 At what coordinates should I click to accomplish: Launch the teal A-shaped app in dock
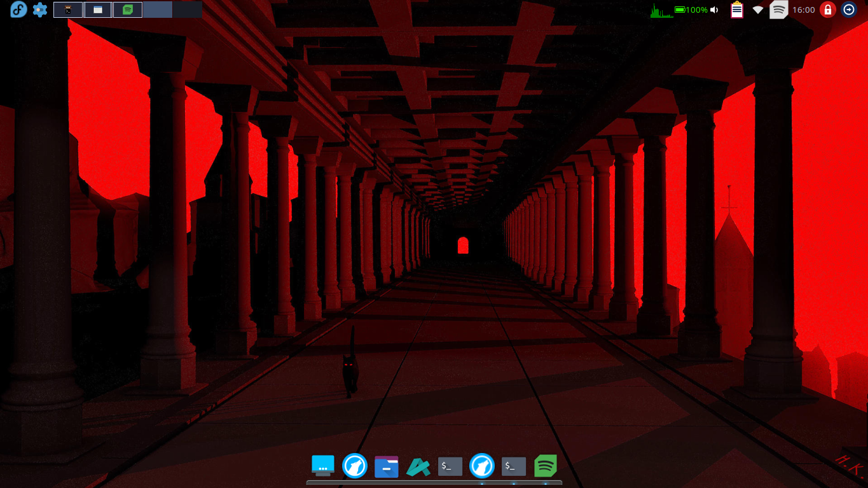point(418,466)
